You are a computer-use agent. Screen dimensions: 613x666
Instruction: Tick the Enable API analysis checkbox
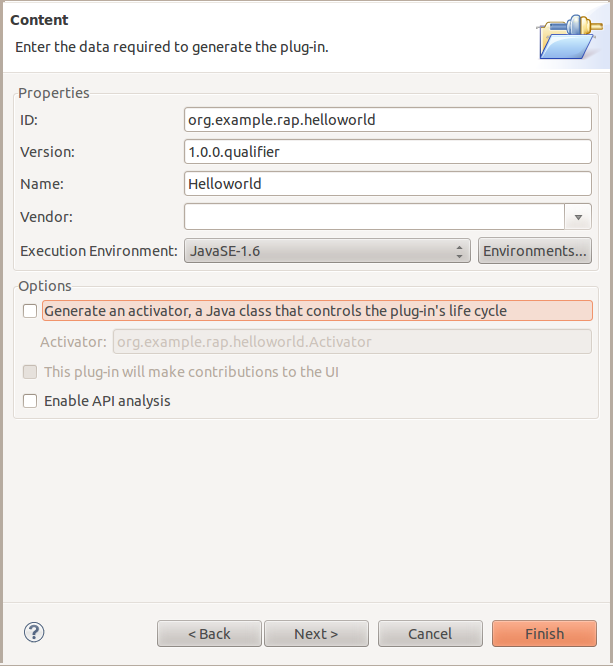[30, 401]
